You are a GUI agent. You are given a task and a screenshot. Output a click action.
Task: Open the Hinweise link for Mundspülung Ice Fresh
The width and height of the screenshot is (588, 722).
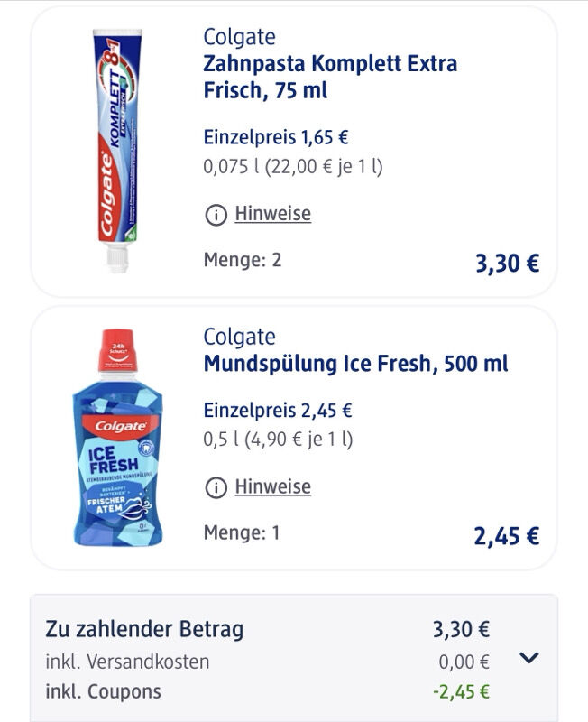click(x=272, y=486)
